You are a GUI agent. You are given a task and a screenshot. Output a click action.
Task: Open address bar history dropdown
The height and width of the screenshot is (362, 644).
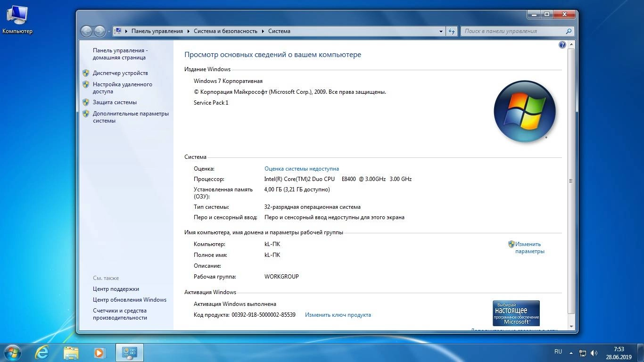coord(441,31)
